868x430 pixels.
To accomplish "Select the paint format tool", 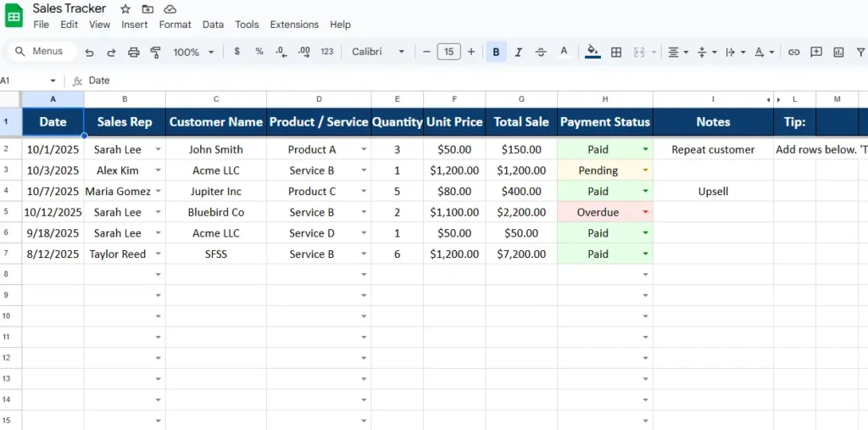I will [x=156, y=52].
